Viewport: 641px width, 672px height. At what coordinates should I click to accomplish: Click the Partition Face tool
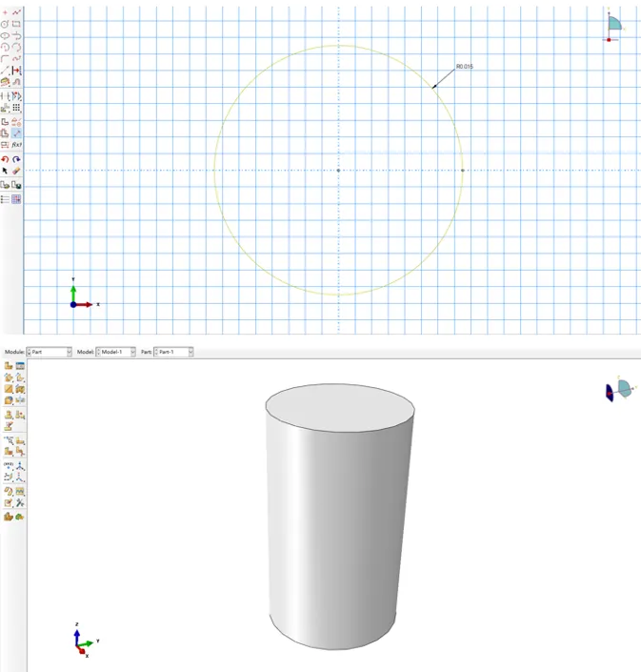point(20,440)
